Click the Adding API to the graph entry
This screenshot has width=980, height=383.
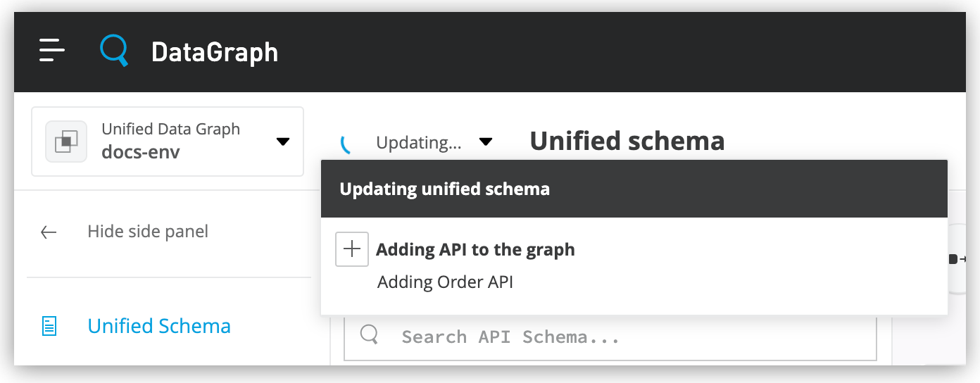tap(475, 249)
